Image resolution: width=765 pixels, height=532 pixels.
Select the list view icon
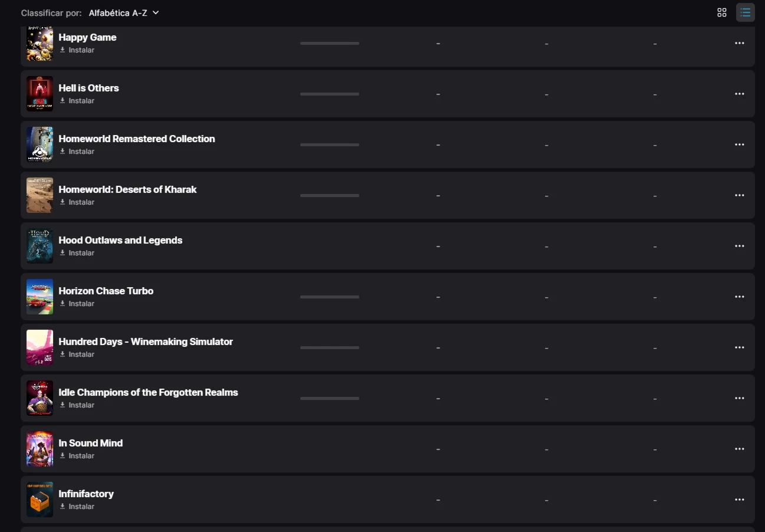point(746,12)
